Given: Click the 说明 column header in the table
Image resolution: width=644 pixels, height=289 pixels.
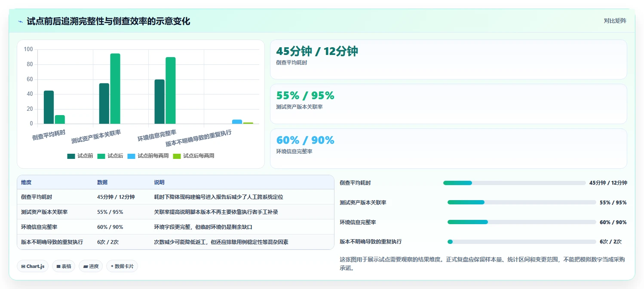Looking at the screenshot, I should (x=159, y=183).
